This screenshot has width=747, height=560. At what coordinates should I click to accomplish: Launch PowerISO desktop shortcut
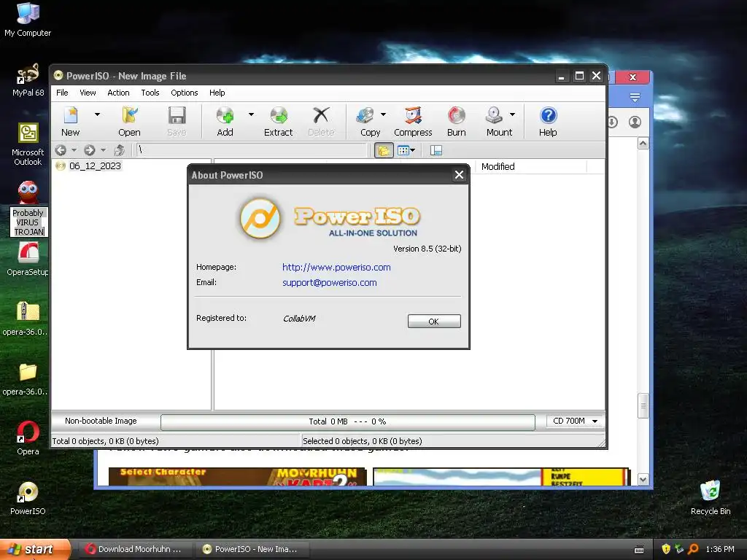click(x=28, y=498)
